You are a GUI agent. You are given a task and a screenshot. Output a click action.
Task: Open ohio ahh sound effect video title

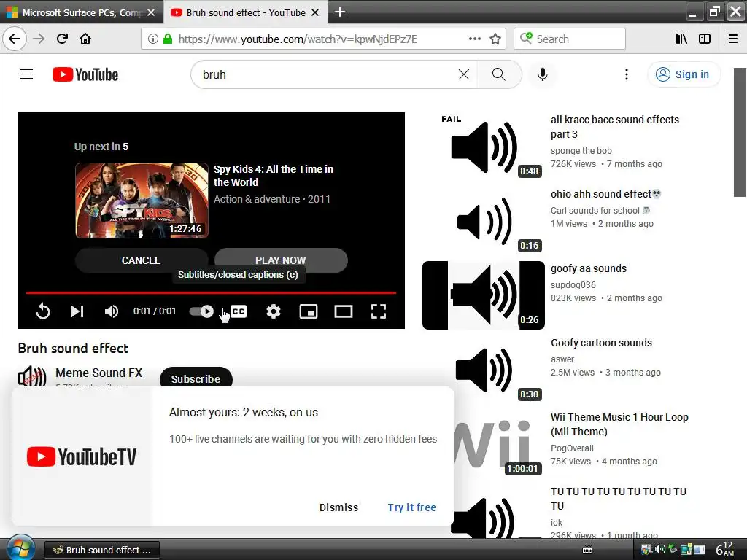tap(606, 194)
